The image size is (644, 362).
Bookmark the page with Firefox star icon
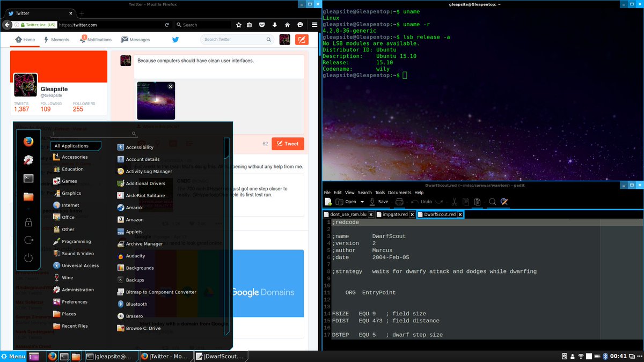point(239,24)
